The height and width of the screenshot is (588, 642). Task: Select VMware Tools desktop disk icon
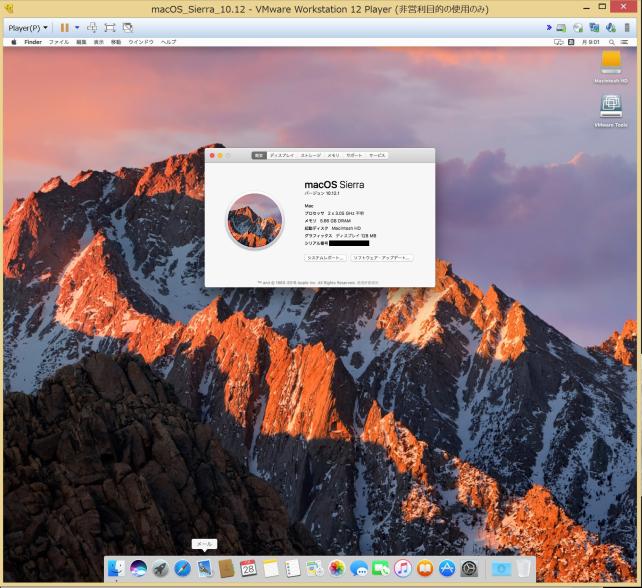coord(611,106)
